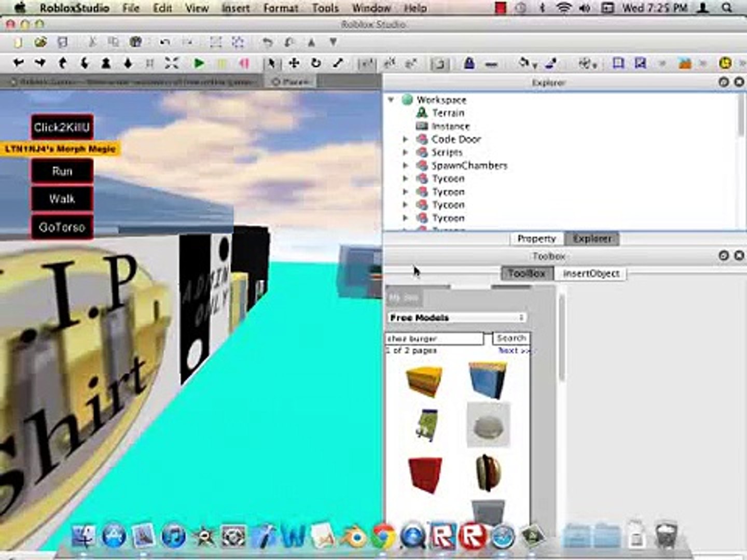Open the Tools menu
The image size is (747, 560).
click(325, 8)
